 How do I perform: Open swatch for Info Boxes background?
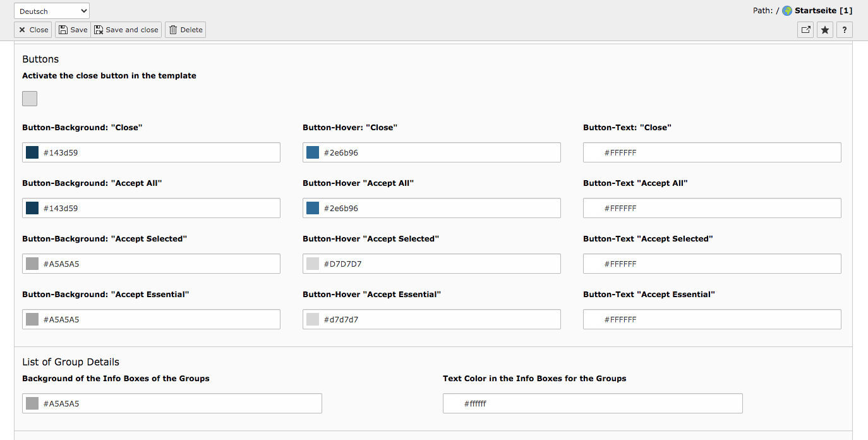[x=32, y=403]
